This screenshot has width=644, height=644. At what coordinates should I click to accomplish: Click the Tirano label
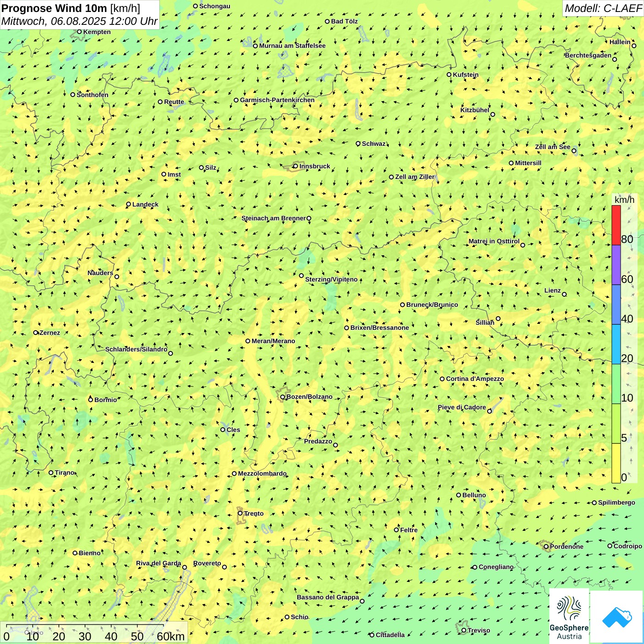(x=64, y=472)
